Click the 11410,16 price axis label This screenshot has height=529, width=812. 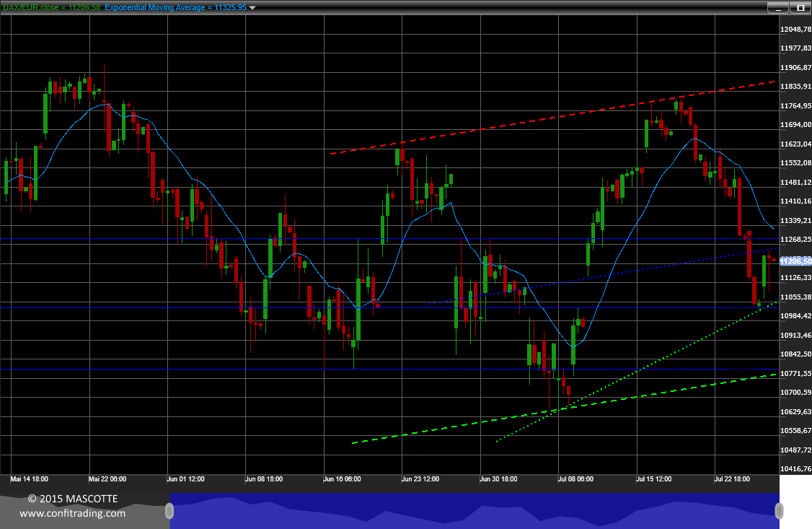pyautogui.click(x=795, y=201)
